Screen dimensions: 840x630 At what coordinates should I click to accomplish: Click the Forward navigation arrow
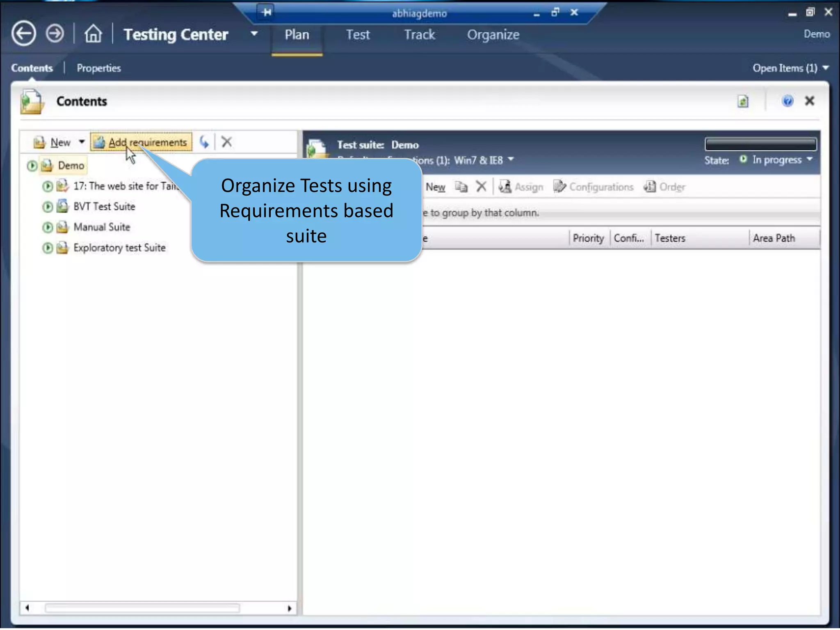[x=55, y=34]
